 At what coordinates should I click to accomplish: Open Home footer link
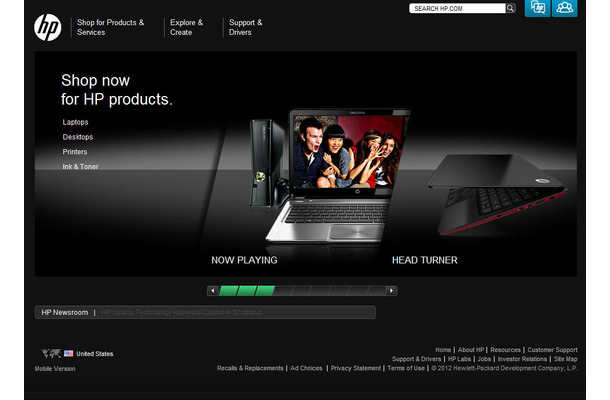(443, 350)
